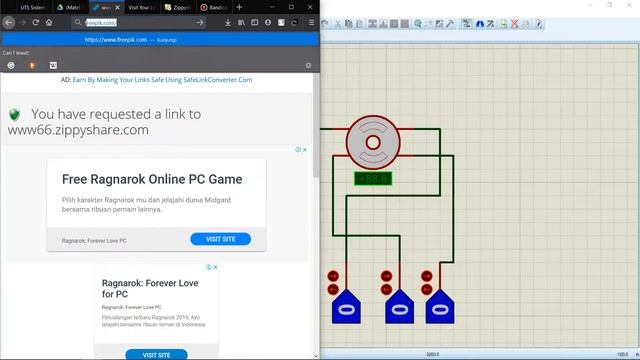Toggle the browser sidebar icon
Viewport: 640px width, 360px height.
(x=254, y=22)
